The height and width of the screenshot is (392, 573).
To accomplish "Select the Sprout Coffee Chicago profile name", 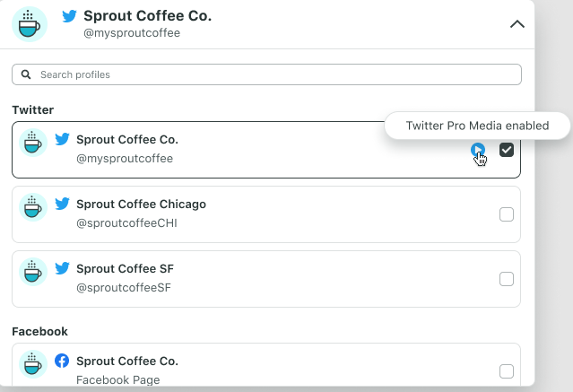I will point(141,204).
